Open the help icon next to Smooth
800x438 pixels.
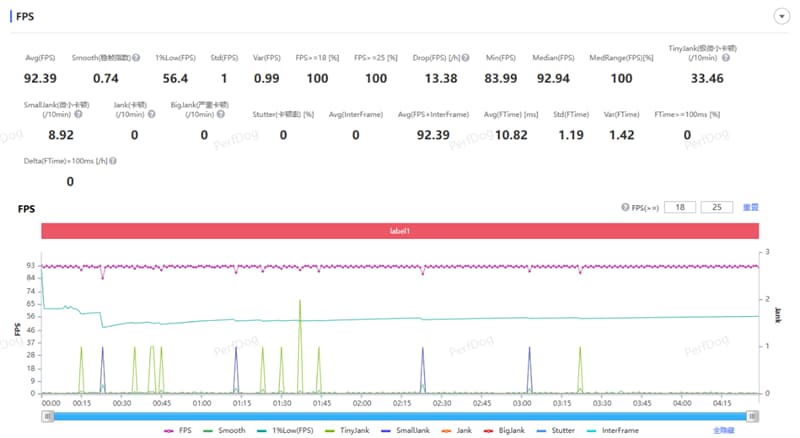[x=136, y=58]
